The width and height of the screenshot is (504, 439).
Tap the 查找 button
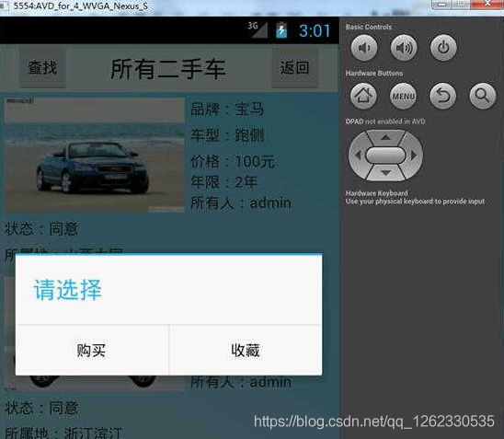tap(42, 68)
